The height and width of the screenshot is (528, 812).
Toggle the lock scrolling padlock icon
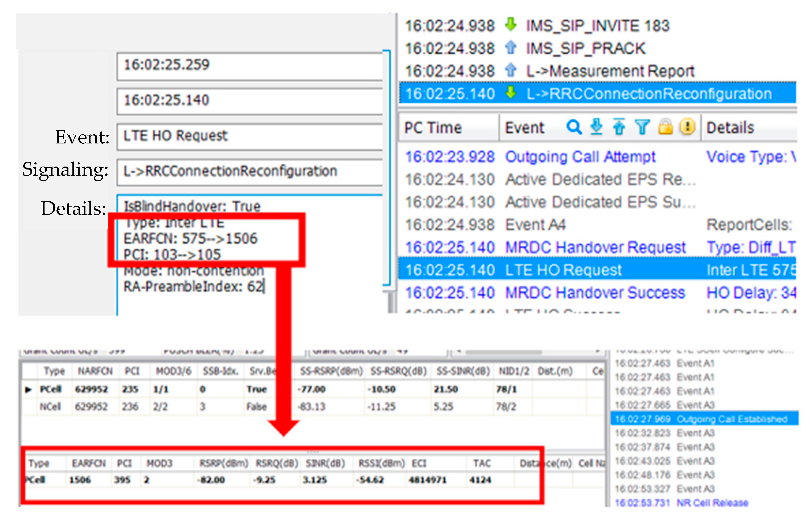click(665, 127)
